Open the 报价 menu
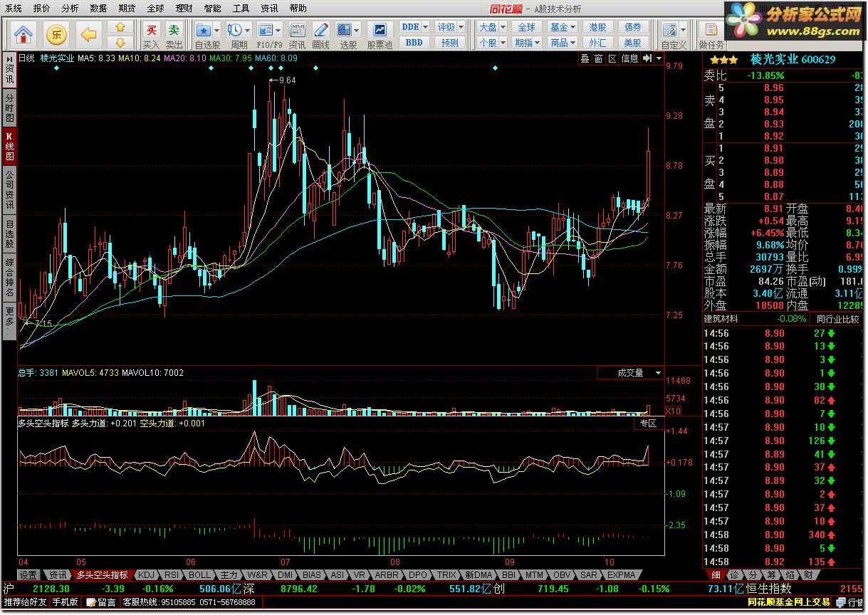The width and height of the screenshot is (868, 615). click(x=42, y=8)
